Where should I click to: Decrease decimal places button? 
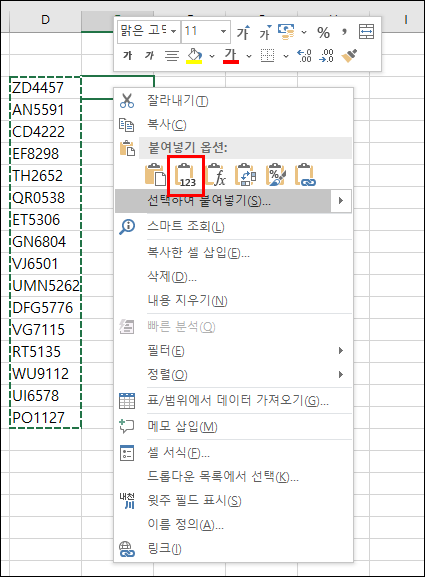(327, 56)
